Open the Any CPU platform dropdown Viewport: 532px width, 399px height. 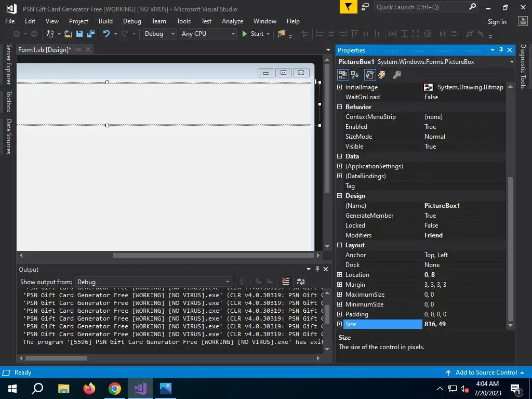(x=208, y=34)
